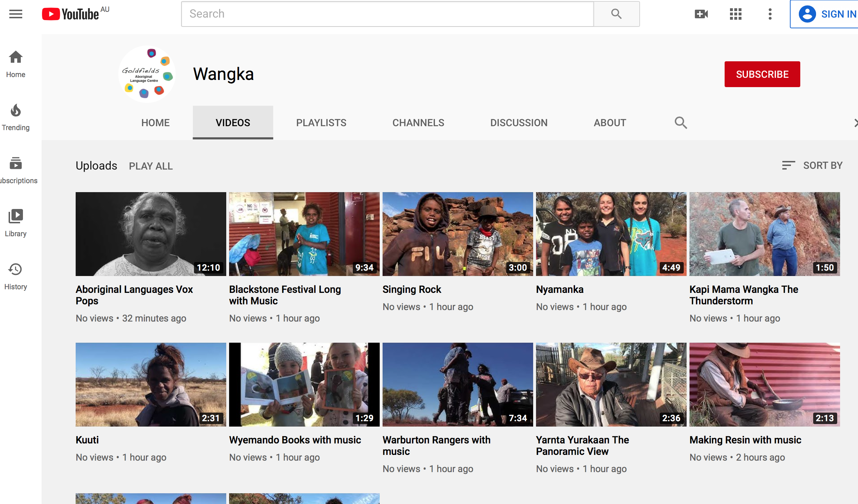
Task: Open Trending in the sidebar
Action: tap(16, 117)
